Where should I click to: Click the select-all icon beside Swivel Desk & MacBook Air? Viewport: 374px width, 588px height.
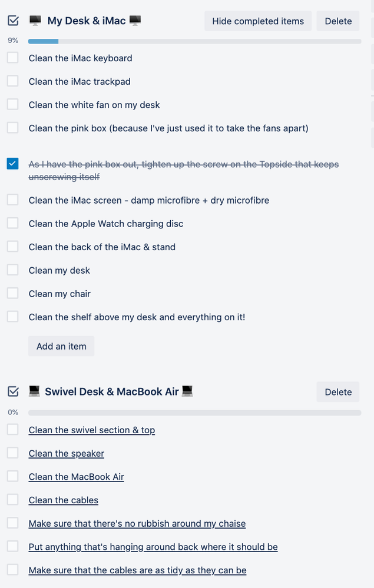point(12,391)
